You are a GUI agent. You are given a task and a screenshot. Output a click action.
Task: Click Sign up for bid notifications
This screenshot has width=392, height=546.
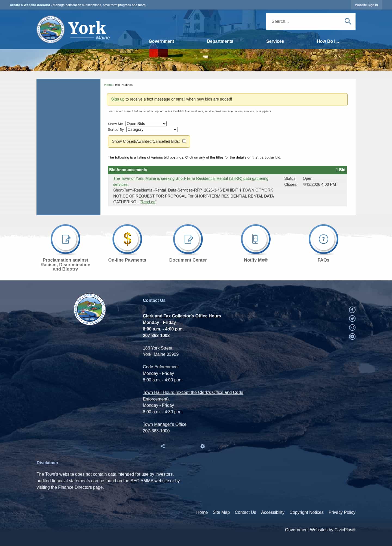coord(118,99)
